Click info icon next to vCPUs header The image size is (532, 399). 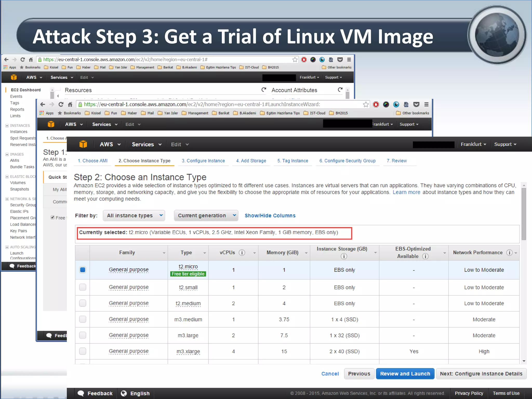coord(242,252)
